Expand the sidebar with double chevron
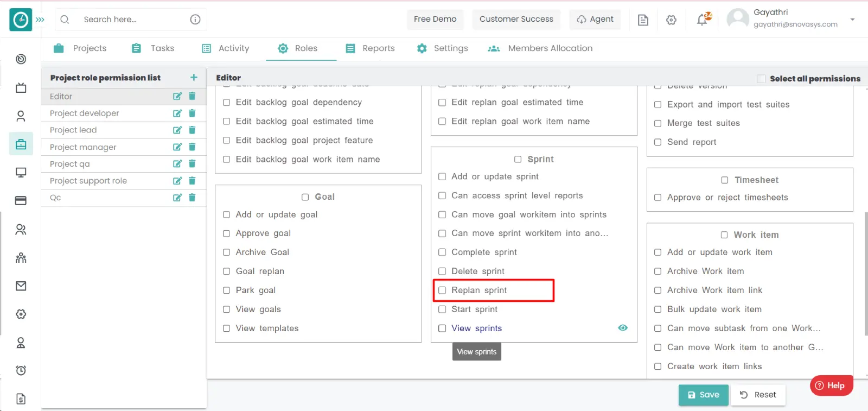Viewport: 868px width, 411px height. click(40, 20)
